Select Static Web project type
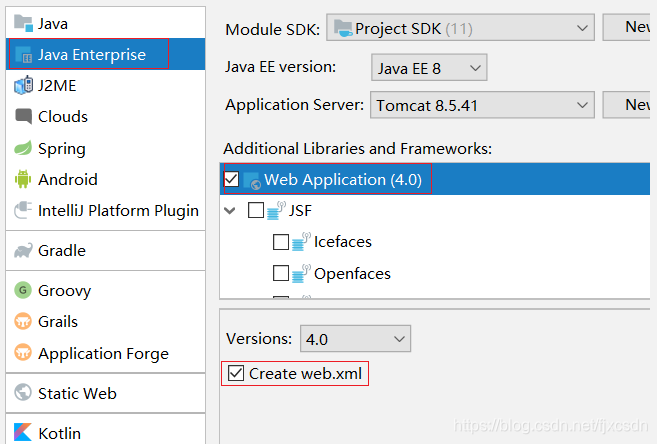Viewport: 657px width, 444px height. tap(106, 393)
